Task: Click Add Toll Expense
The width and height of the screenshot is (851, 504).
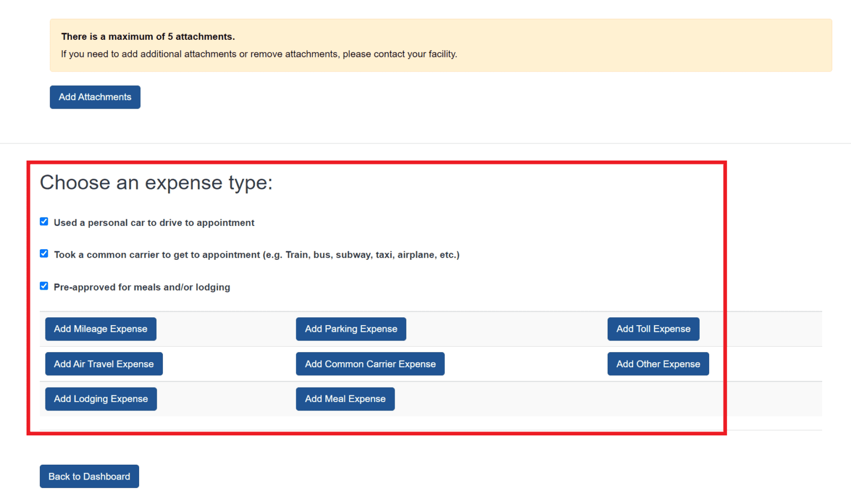Action: pos(653,328)
